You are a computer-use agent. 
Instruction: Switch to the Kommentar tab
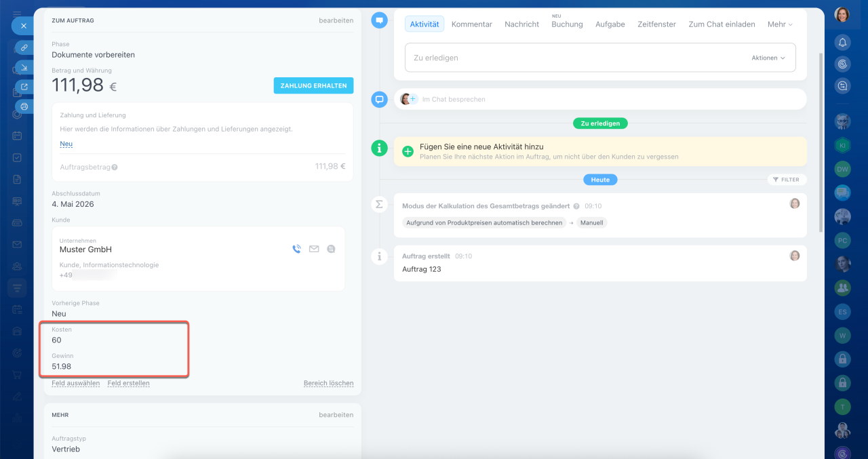[471, 24]
